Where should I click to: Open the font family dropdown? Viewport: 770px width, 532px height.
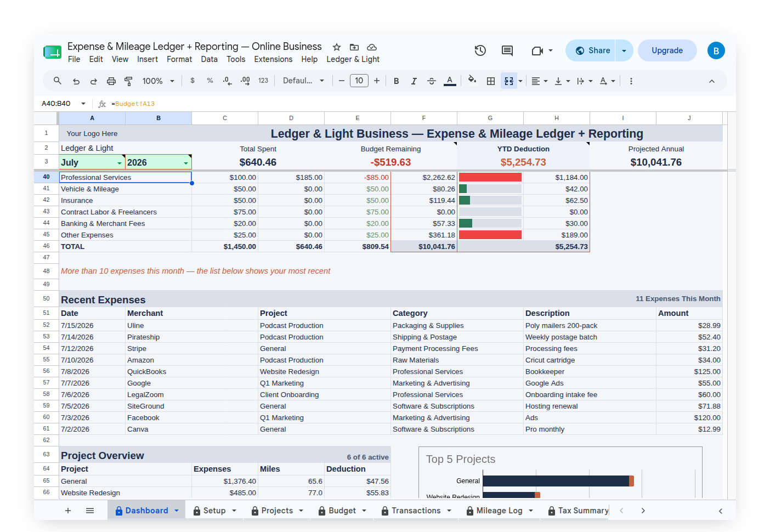tap(303, 81)
